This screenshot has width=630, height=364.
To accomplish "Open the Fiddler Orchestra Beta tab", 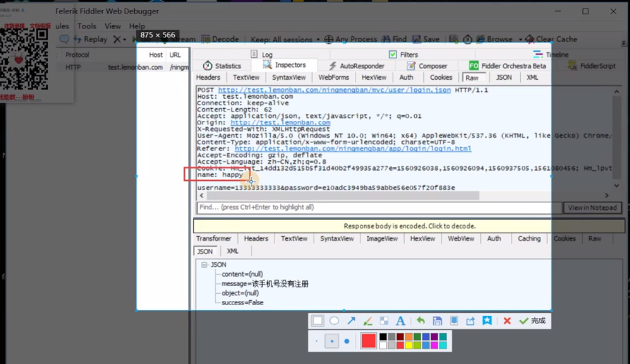I will [508, 66].
